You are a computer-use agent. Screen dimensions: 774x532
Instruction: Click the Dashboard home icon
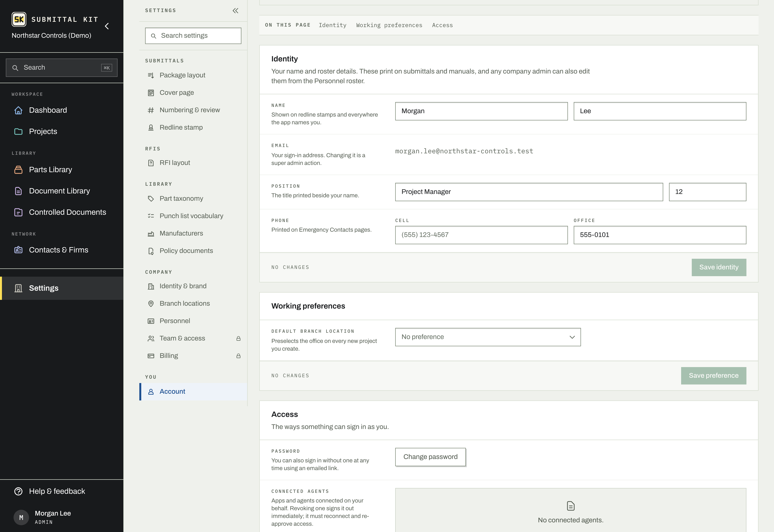(x=18, y=110)
